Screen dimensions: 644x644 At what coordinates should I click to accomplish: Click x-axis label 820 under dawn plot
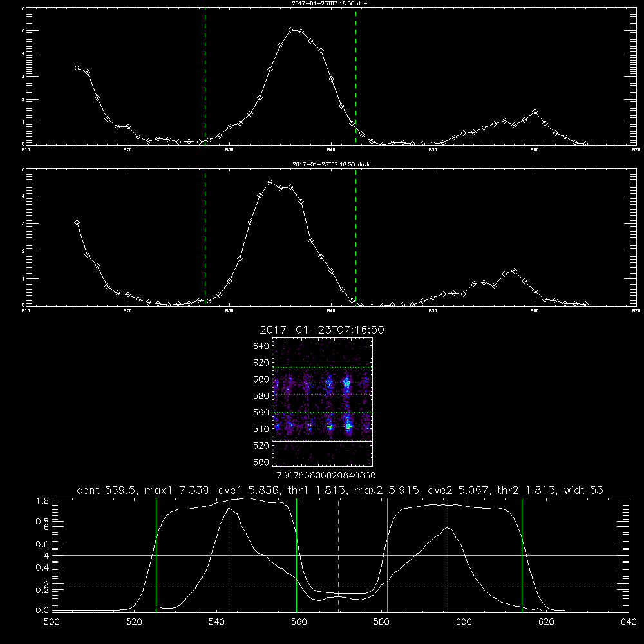(128, 150)
